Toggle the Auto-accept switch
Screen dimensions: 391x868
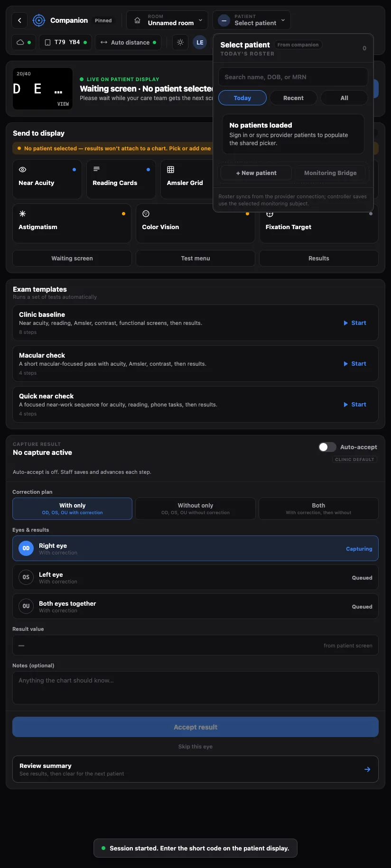[327, 447]
